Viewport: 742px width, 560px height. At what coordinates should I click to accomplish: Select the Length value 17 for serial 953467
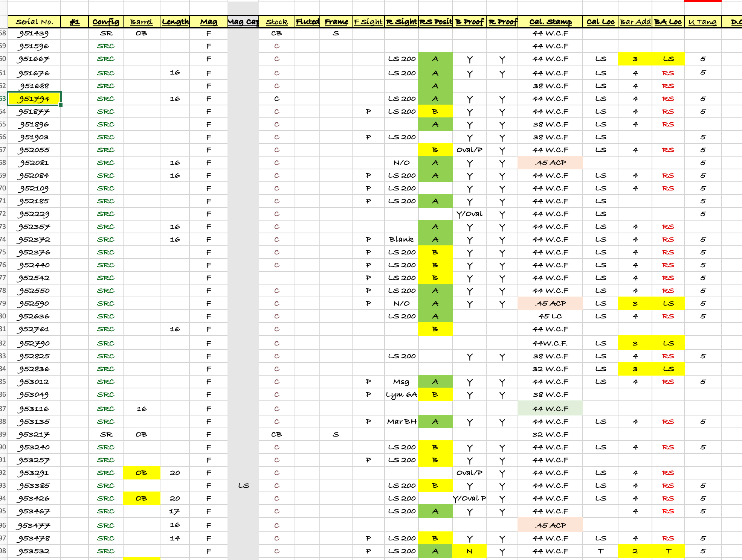point(175,511)
